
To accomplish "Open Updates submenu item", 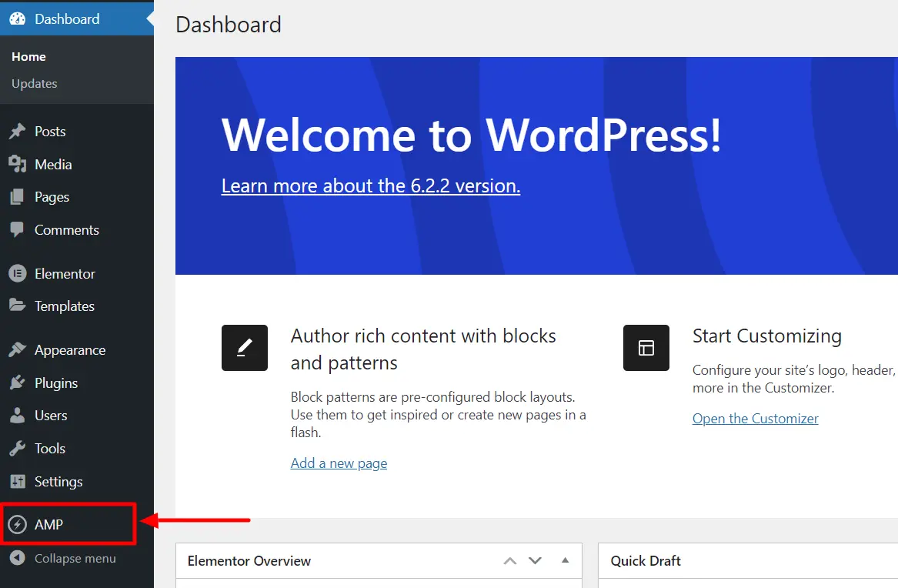I will pos(35,84).
